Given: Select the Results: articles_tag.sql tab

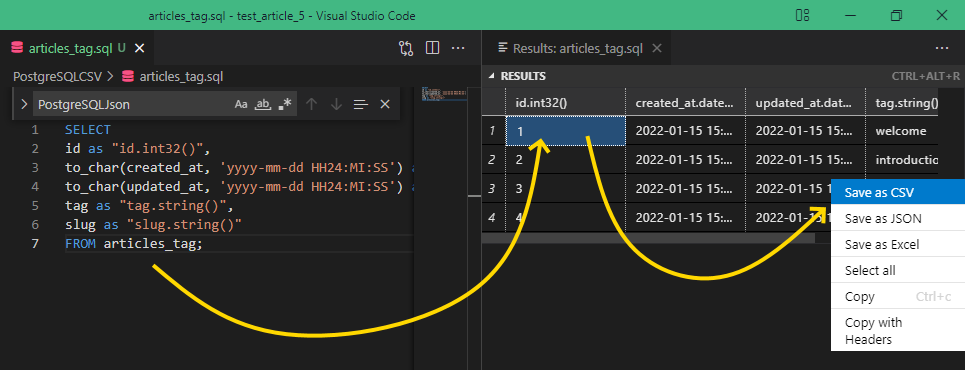Looking at the screenshot, I should click(x=577, y=48).
